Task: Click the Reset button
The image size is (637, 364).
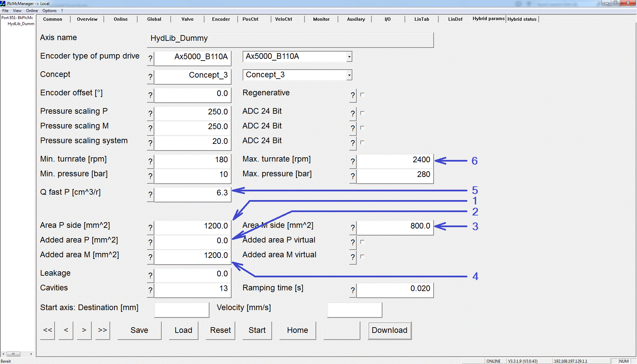Action: tap(220, 331)
